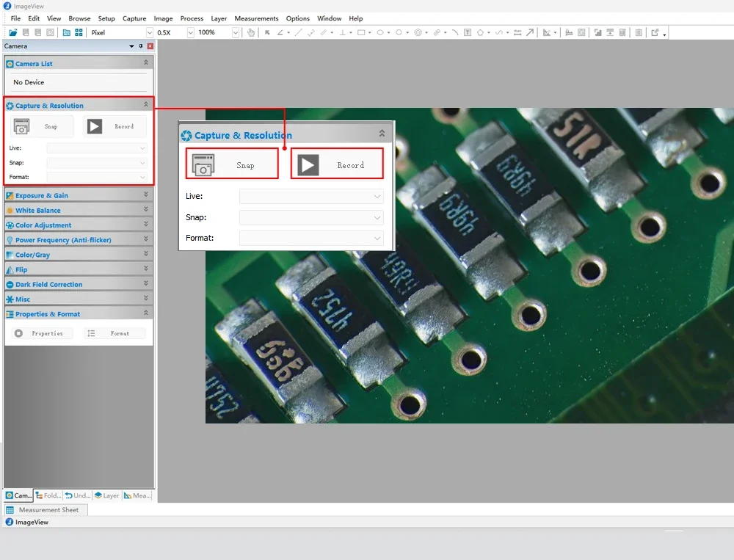Image resolution: width=734 pixels, height=560 pixels.
Task: Open the File menu
Action: tap(15, 18)
